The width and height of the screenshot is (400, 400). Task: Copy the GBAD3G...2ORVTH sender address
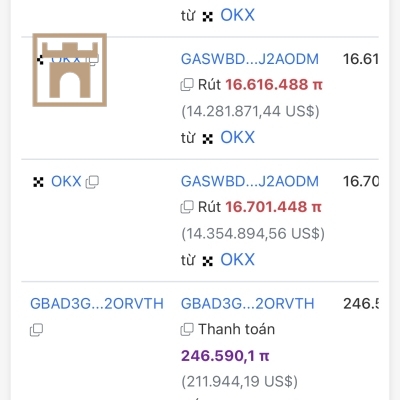[x=36, y=330]
